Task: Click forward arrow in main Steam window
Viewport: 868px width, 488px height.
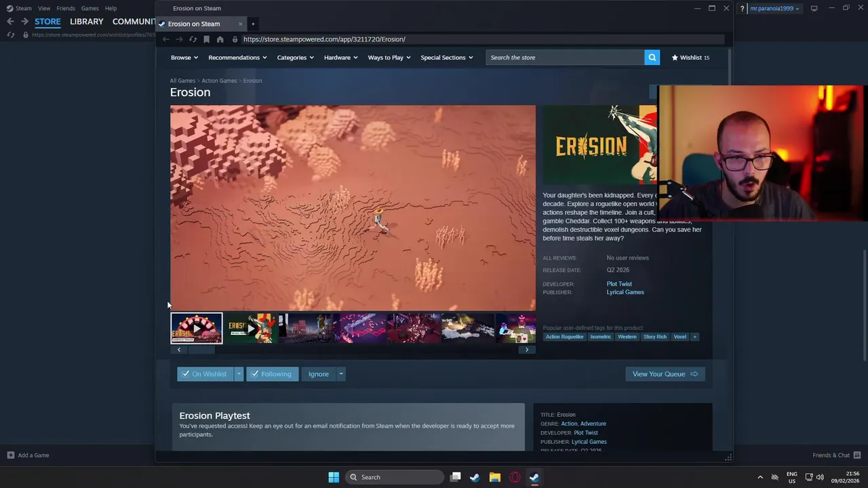Action: point(24,22)
